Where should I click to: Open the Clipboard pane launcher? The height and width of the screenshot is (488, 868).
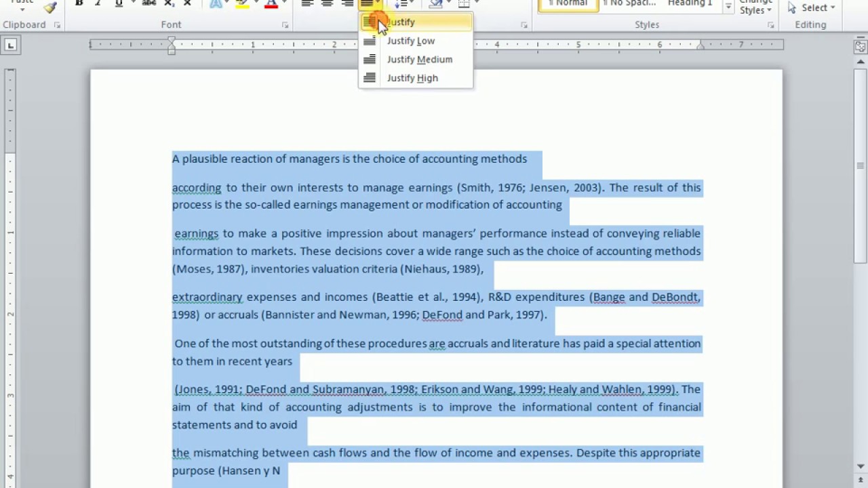pyautogui.click(x=57, y=25)
